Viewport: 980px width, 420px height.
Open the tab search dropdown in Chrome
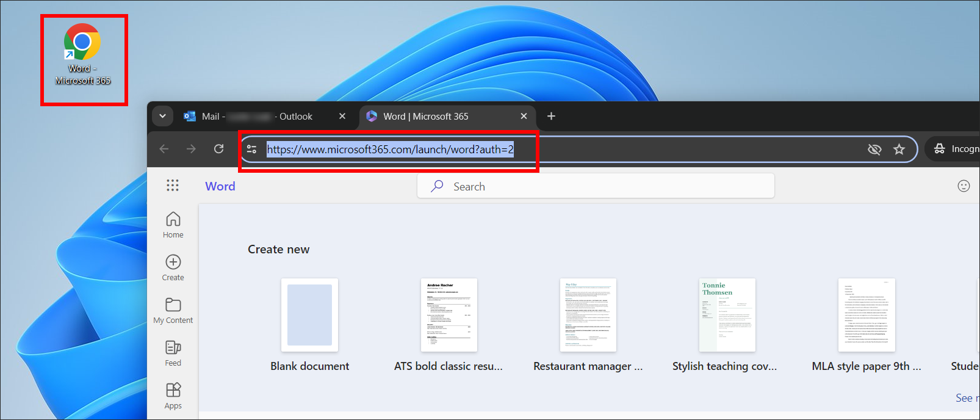coord(162,116)
